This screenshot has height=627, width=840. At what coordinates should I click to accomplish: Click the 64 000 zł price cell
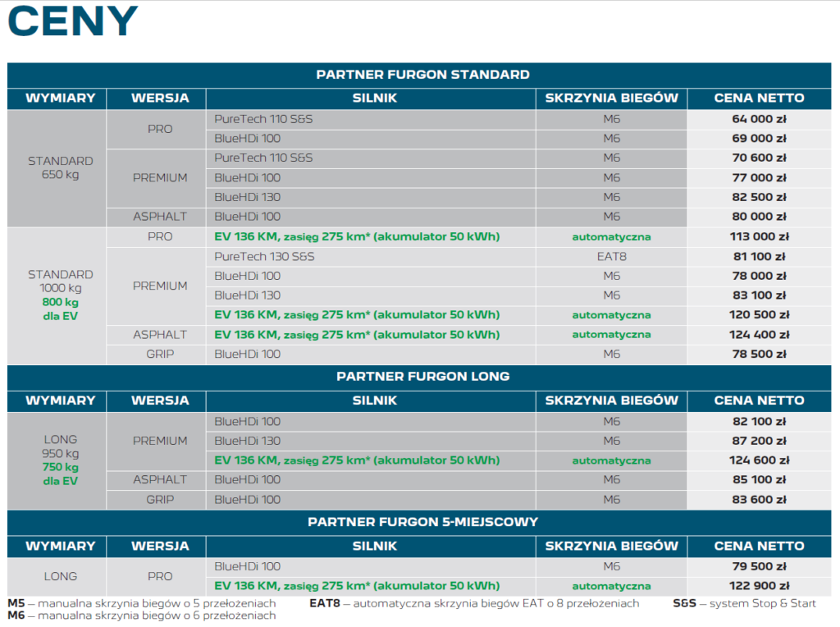coord(759,119)
